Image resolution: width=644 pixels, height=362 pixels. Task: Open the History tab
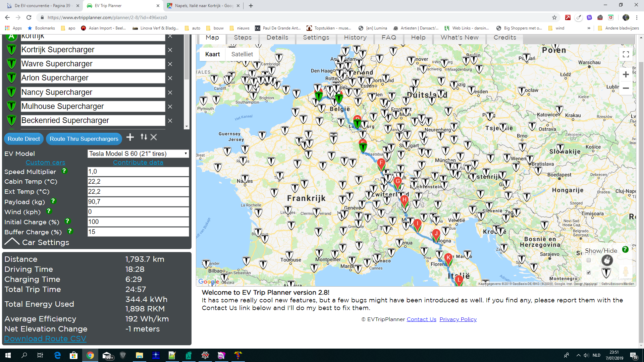pos(355,38)
